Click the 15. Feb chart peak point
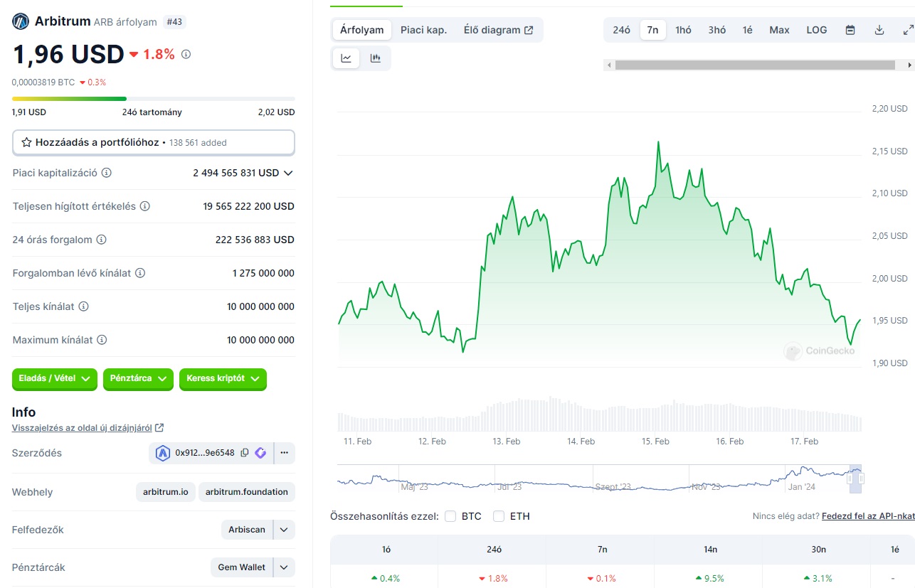 point(658,141)
